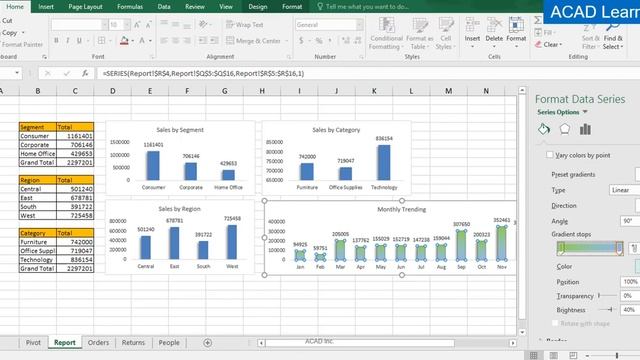Toggle Italic formatting
Screen dimensions: 640x360
point(68,40)
